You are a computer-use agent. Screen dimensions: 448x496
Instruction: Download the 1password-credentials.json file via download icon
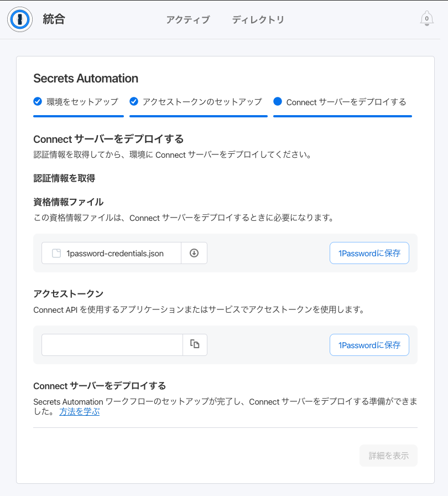pyautogui.click(x=194, y=253)
